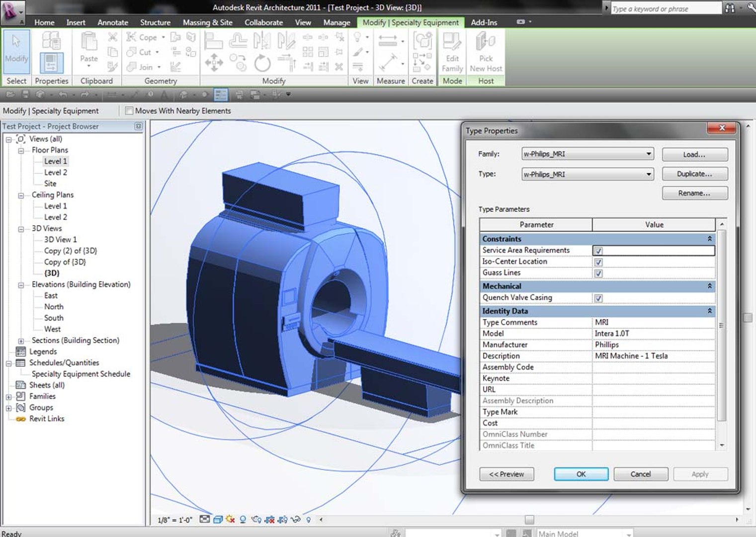Viewport: 756px width, 537px height.
Task: Click the keyword search field
Action: (666, 8)
